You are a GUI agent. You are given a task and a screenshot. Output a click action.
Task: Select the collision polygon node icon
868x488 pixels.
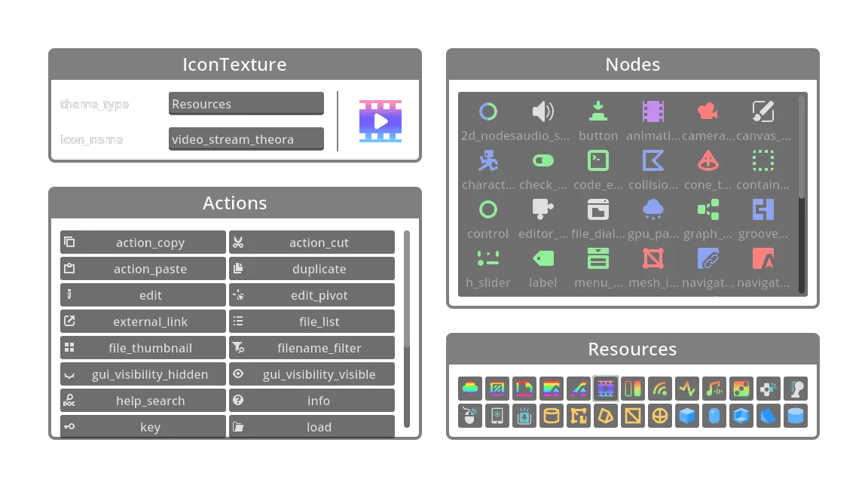click(653, 161)
